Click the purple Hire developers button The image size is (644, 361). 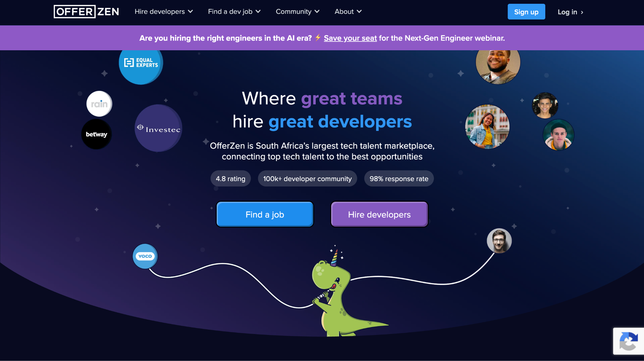tap(379, 215)
